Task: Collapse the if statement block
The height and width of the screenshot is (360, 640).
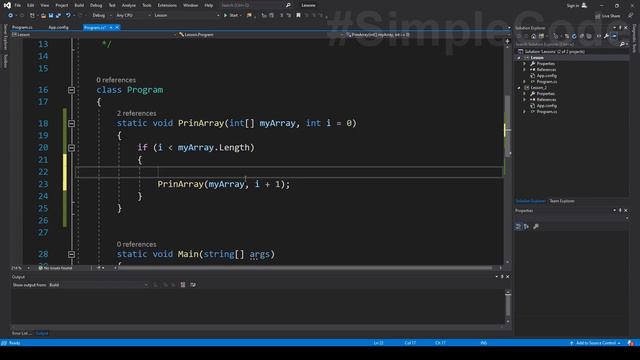Action: click(71, 147)
